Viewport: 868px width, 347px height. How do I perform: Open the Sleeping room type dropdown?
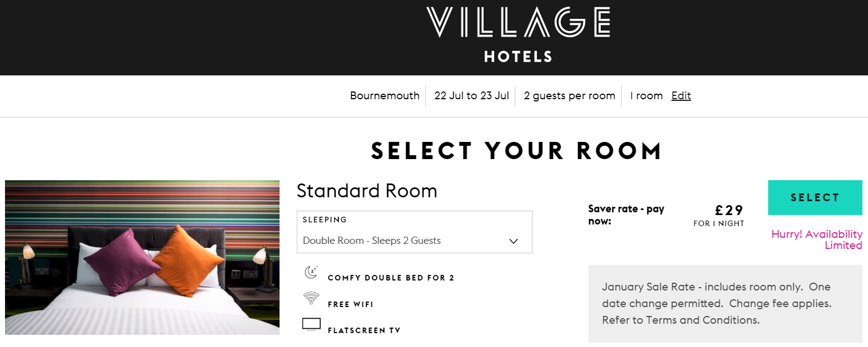(x=414, y=232)
